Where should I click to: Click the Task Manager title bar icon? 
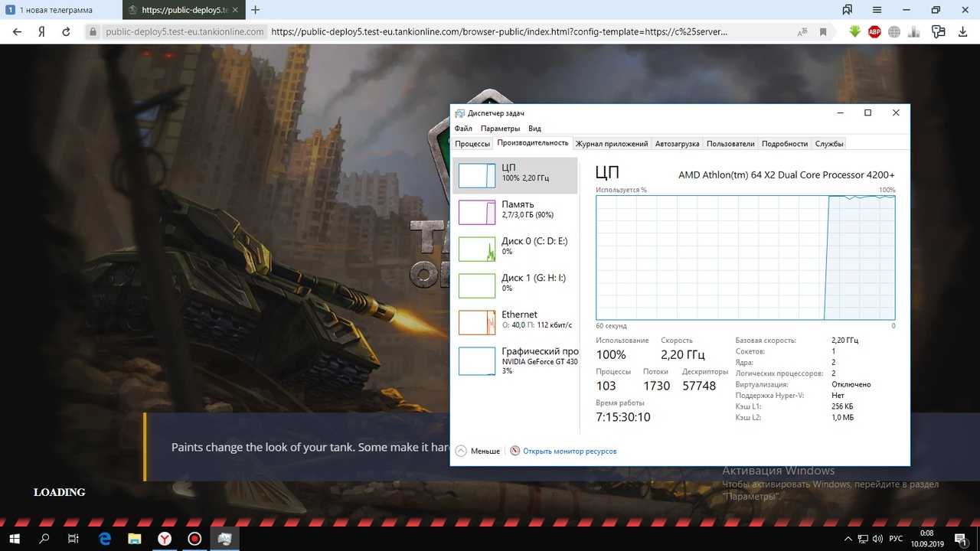pyautogui.click(x=459, y=112)
